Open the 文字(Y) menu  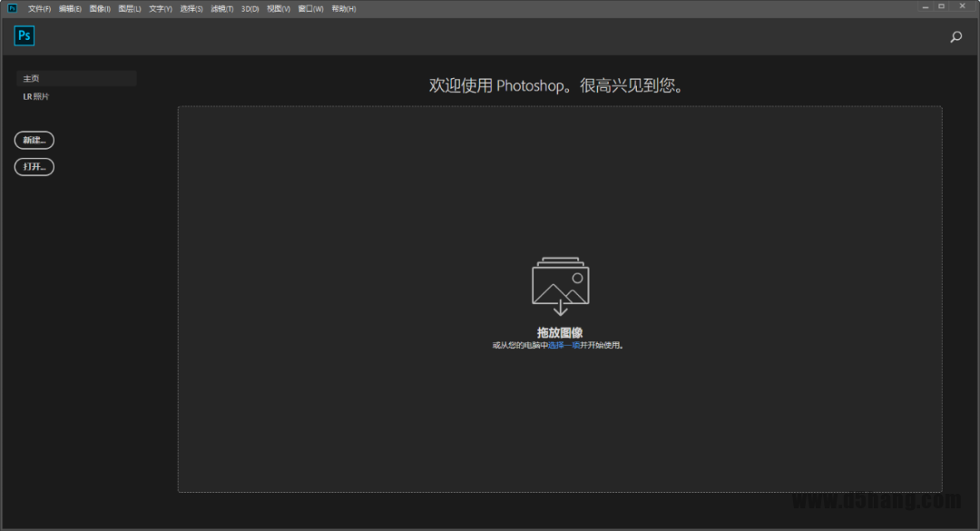pos(161,9)
